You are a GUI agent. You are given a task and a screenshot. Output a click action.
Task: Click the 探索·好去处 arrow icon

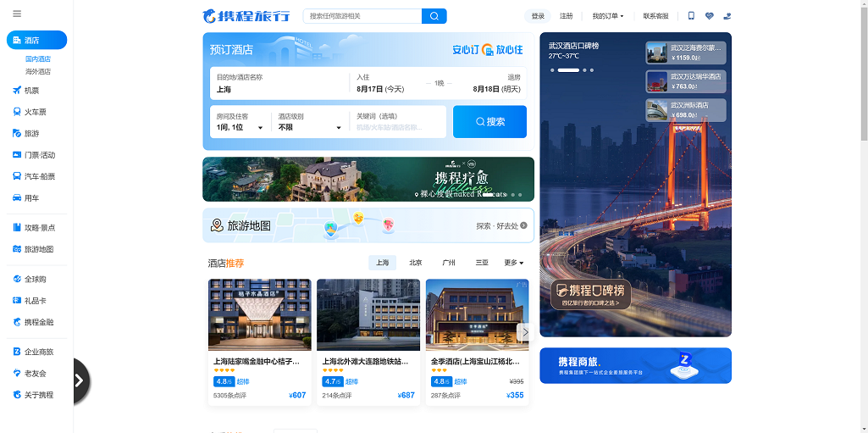(x=523, y=225)
